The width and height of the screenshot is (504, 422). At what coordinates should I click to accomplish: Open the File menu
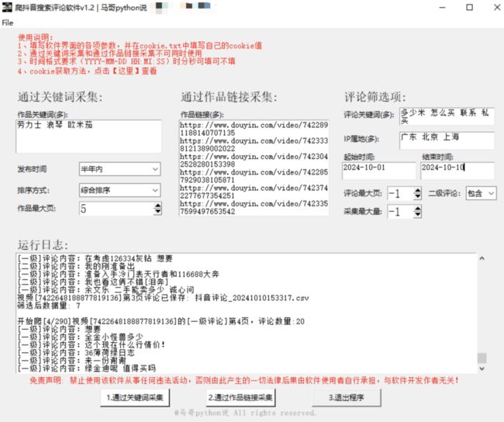point(8,22)
